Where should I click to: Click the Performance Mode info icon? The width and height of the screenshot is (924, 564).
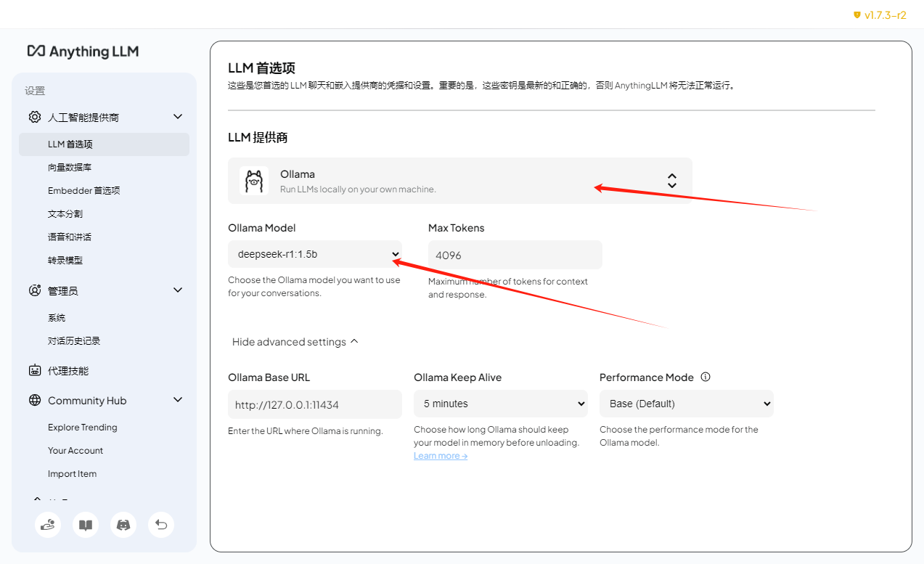[706, 377]
